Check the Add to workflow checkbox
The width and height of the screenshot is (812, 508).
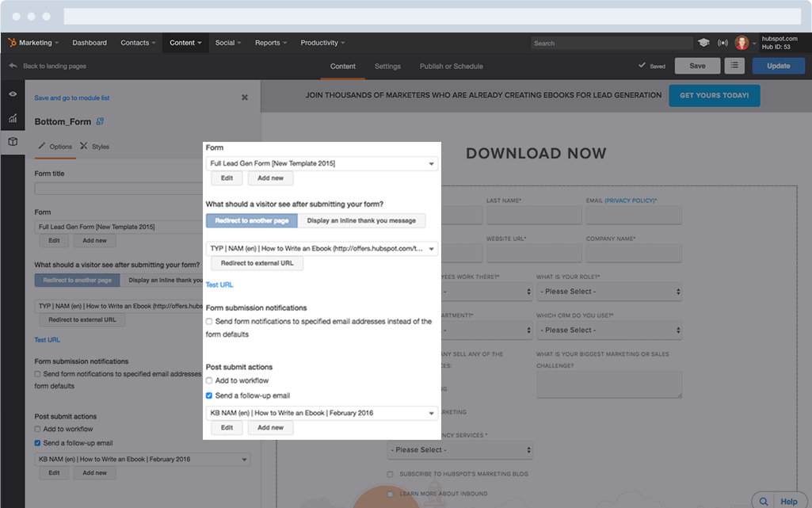(x=208, y=380)
